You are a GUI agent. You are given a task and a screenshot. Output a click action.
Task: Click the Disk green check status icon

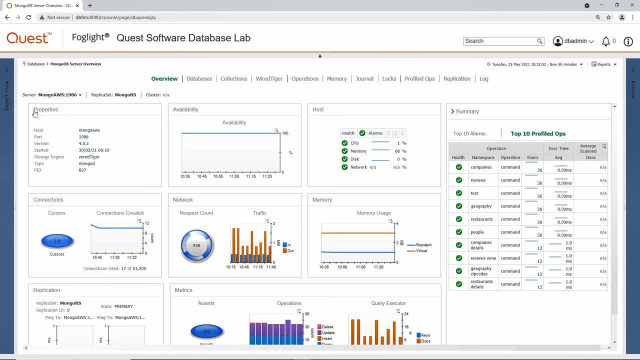click(x=344, y=159)
